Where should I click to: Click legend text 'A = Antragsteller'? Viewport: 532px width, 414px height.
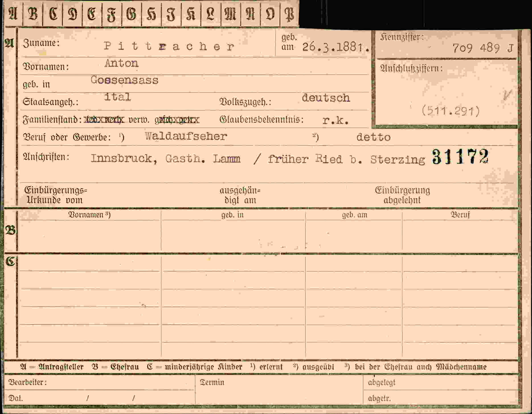click(52, 367)
